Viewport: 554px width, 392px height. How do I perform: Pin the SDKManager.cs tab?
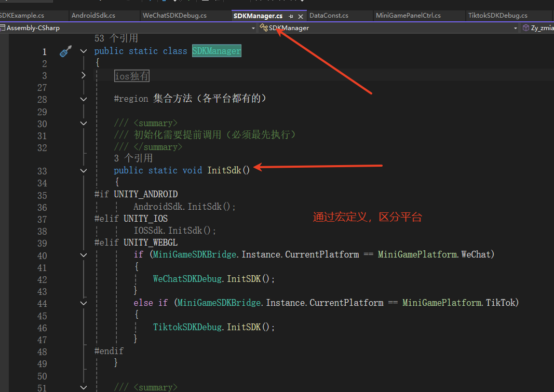tap(291, 16)
